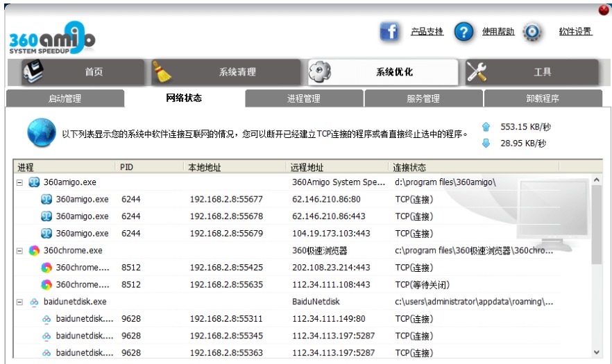Click icon of baidunetdisk row port 55363
The image size is (612, 364).
pos(46,353)
